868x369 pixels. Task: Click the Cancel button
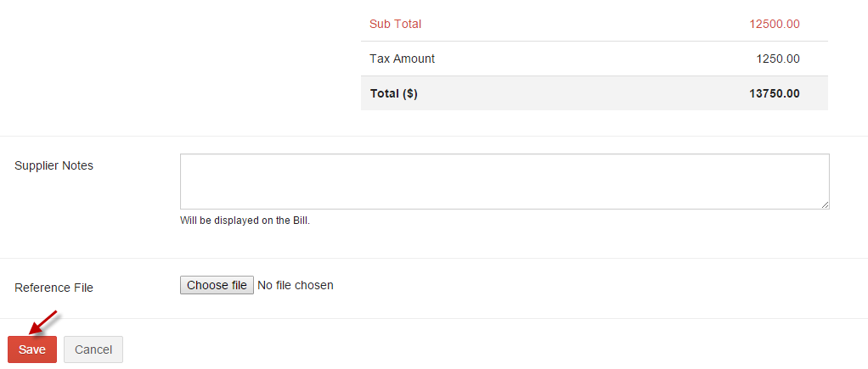[x=93, y=349]
